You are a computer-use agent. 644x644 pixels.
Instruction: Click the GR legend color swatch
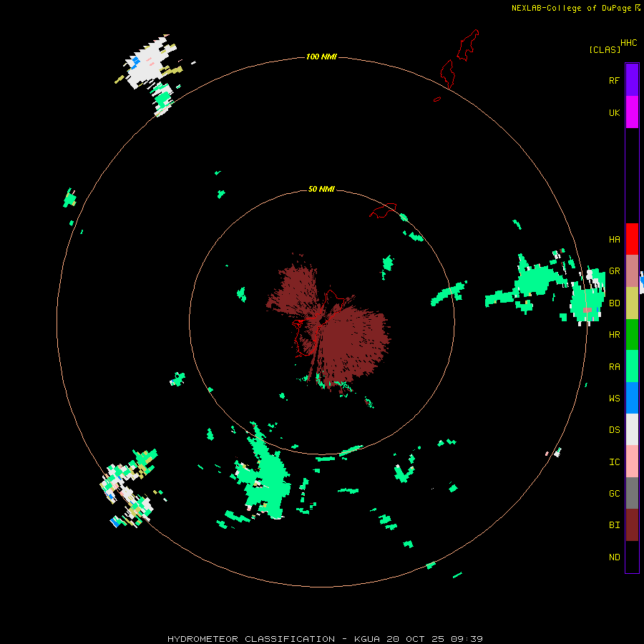(x=632, y=271)
